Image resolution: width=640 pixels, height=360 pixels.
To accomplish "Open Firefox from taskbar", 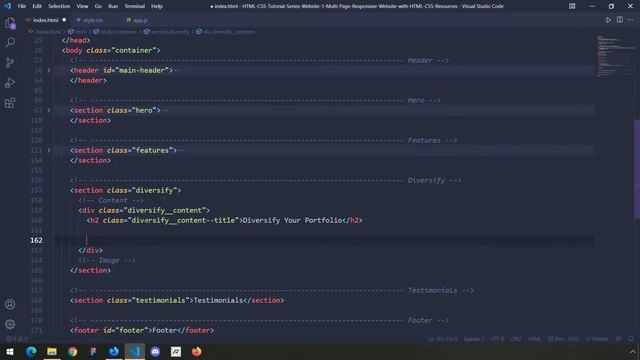I will point(196,351).
